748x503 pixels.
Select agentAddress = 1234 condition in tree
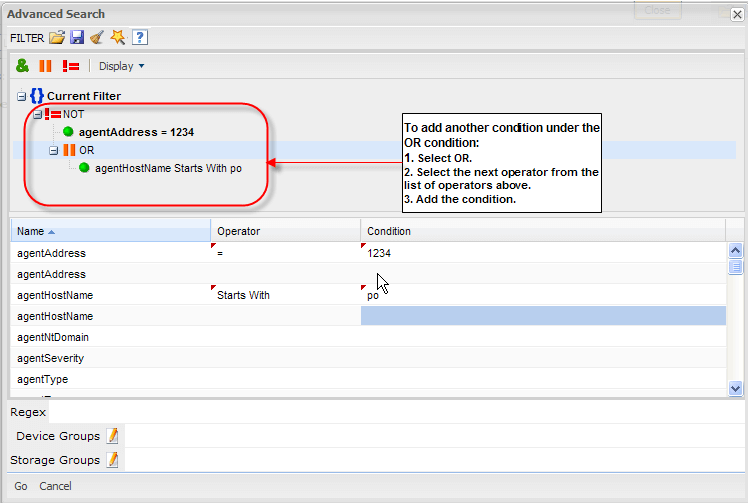click(x=136, y=131)
